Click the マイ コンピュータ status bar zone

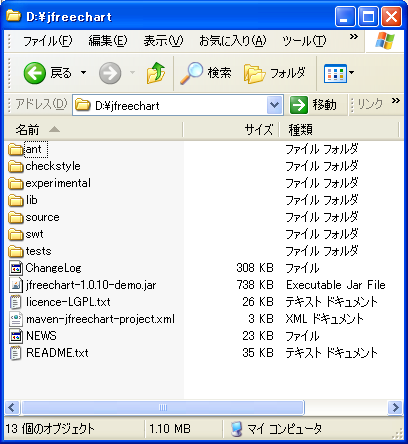[x=277, y=429]
